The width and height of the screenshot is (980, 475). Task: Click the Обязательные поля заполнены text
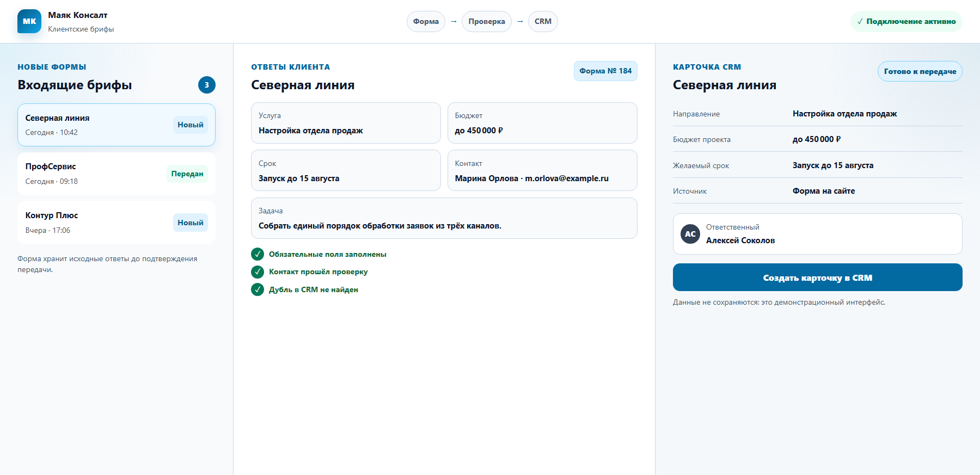coord(328,254)
